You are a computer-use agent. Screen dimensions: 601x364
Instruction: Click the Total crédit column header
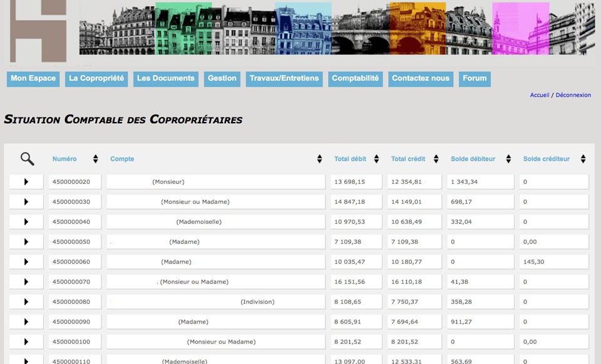tap(408, 159)
